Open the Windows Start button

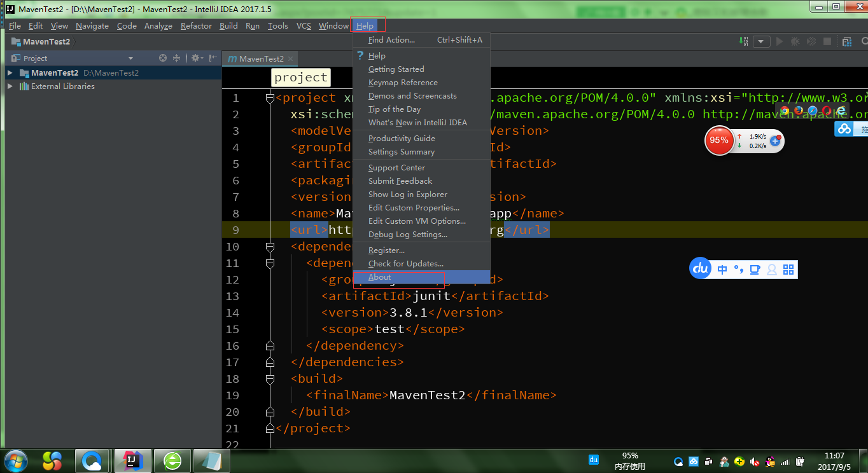[15, 460]
